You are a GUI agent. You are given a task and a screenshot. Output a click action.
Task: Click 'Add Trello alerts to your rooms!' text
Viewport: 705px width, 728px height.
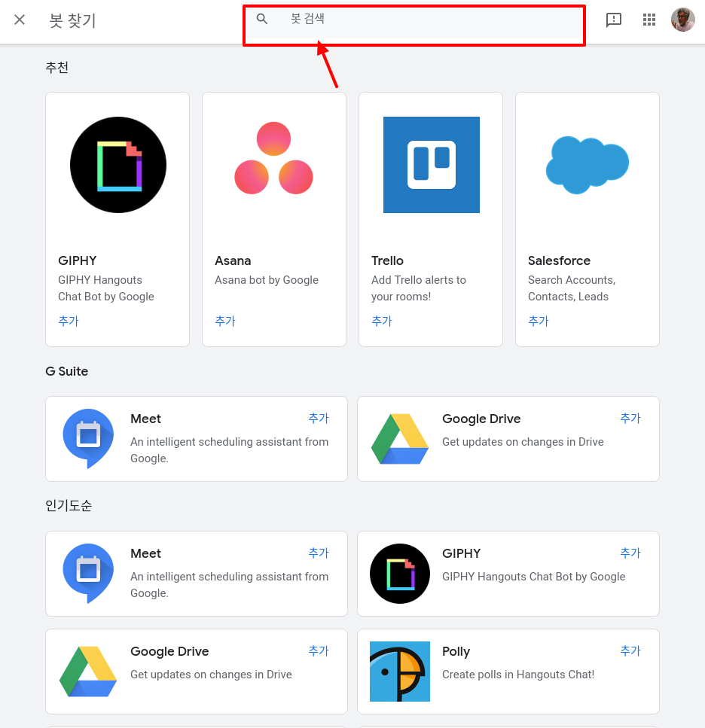(419, 288)
